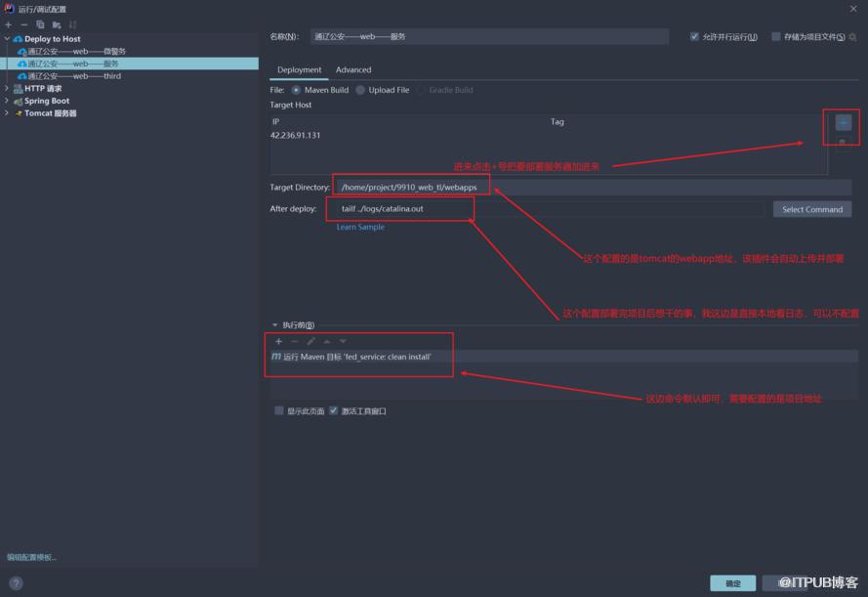Add a target host with plus button

point(843,122)
